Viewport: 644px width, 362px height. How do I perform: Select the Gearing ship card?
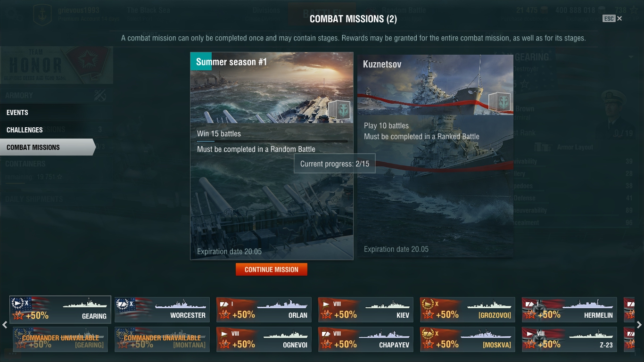60,310
